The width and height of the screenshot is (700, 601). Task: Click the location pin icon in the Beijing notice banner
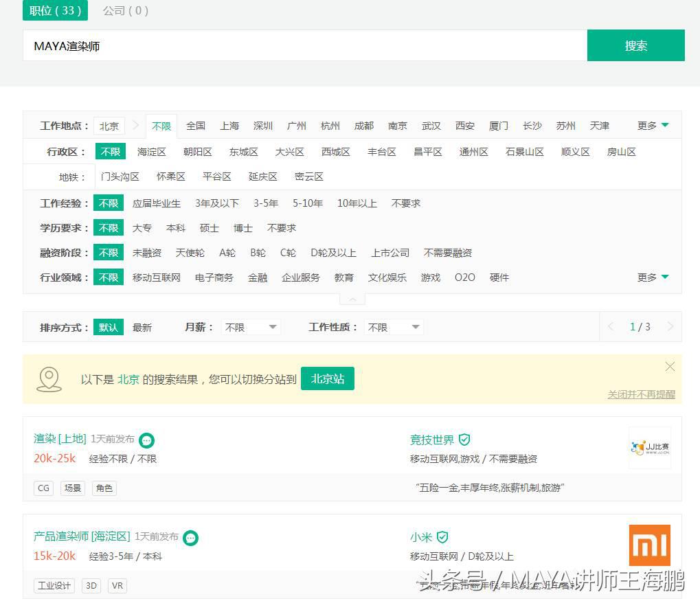(x=49, y=378)
